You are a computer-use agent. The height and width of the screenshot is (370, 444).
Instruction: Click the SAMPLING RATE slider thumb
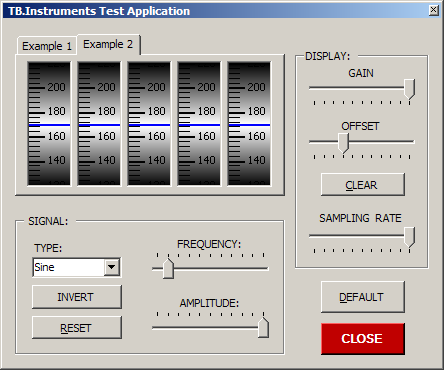pyautogui.click(x=409, y=237)
